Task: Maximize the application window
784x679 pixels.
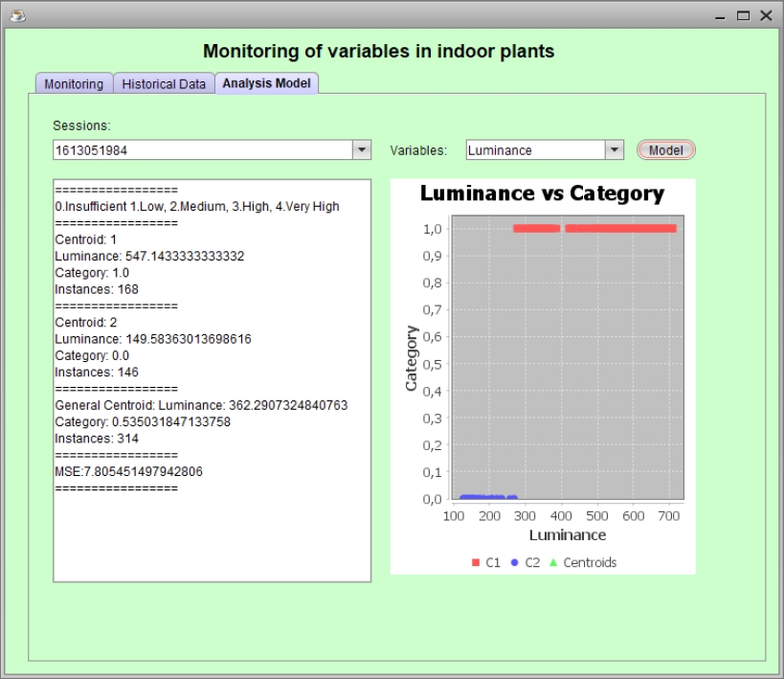Action: (744, 15)
